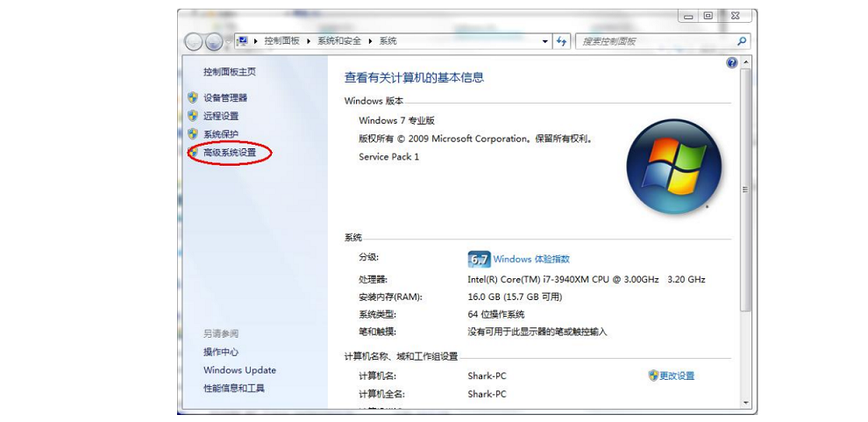
Task: Click processor value Intel(R) Core(TM) i7-3940XM
Action: 587,280
